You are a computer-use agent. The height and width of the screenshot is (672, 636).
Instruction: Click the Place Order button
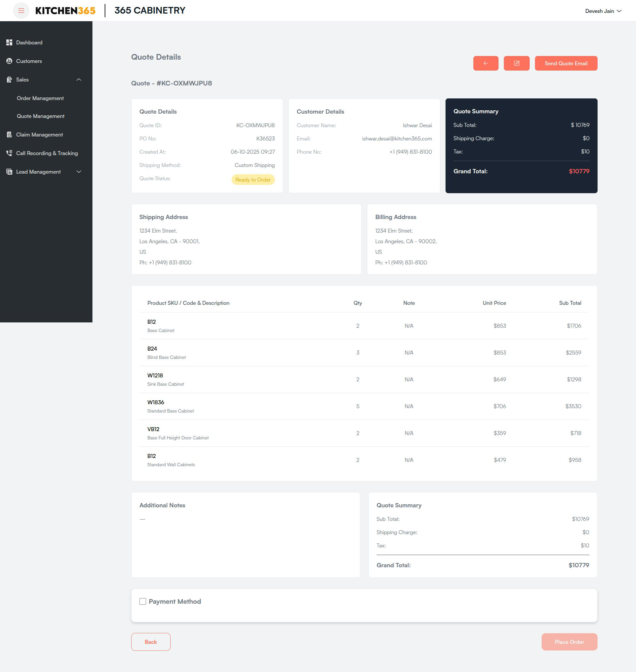click(x=569, y=642)
